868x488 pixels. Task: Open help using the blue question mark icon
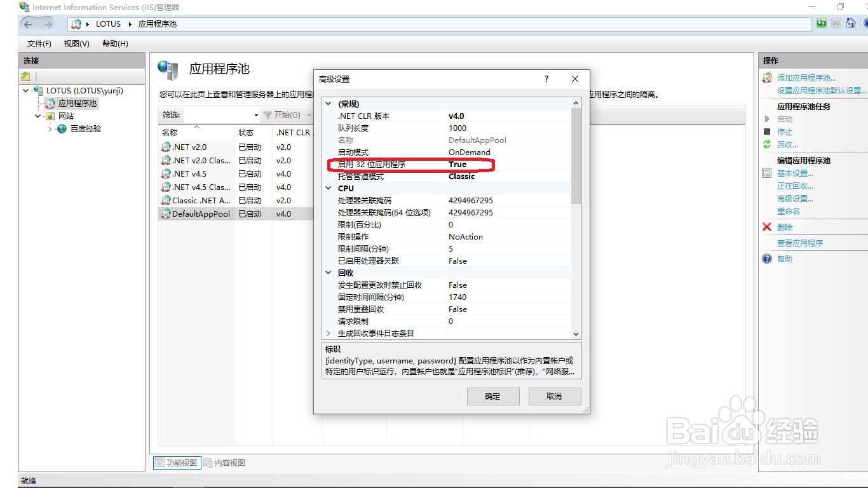(x=766, y=259)
